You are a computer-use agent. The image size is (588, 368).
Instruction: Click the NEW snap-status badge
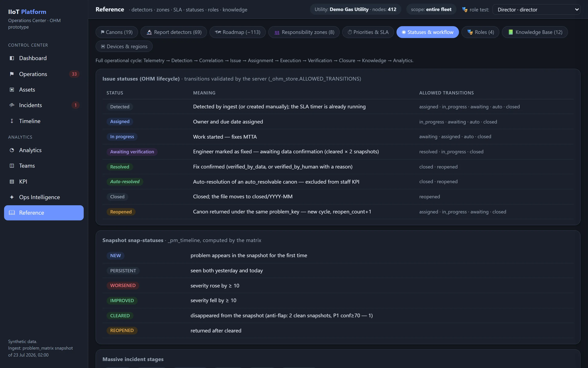115,256
